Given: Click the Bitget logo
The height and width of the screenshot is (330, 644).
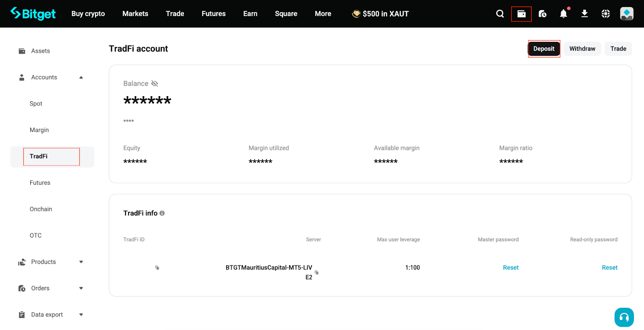Looking at the screenshot, I should point(33,14).
